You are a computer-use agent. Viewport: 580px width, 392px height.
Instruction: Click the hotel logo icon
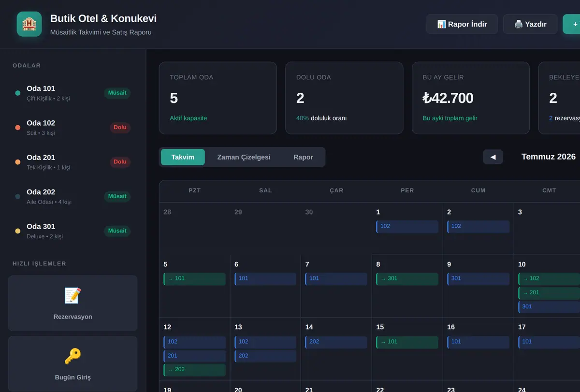29,24
